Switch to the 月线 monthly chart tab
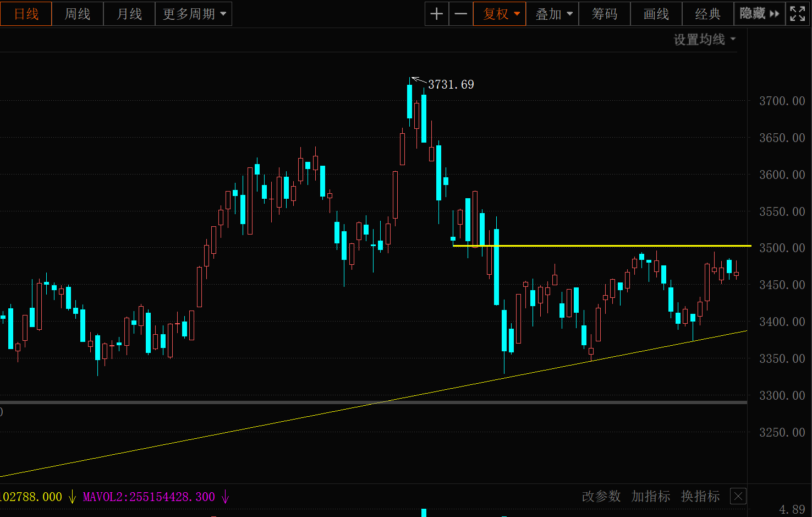 [129, 14]
